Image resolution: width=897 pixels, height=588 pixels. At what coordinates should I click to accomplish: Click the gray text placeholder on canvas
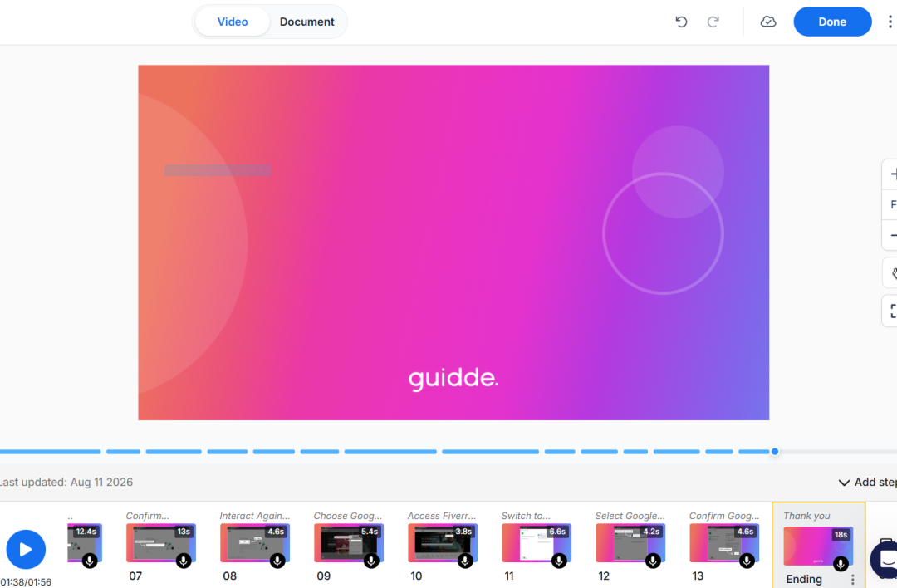pos(218,170)
